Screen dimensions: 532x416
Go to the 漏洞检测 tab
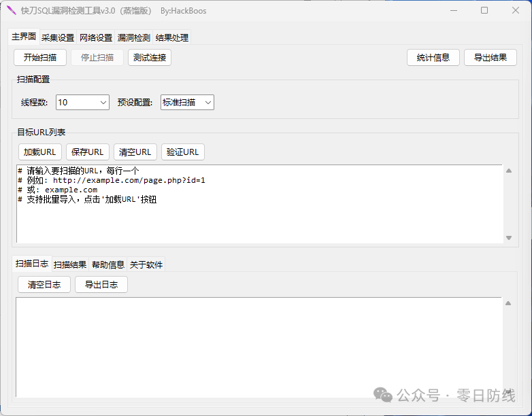[134, 38]
